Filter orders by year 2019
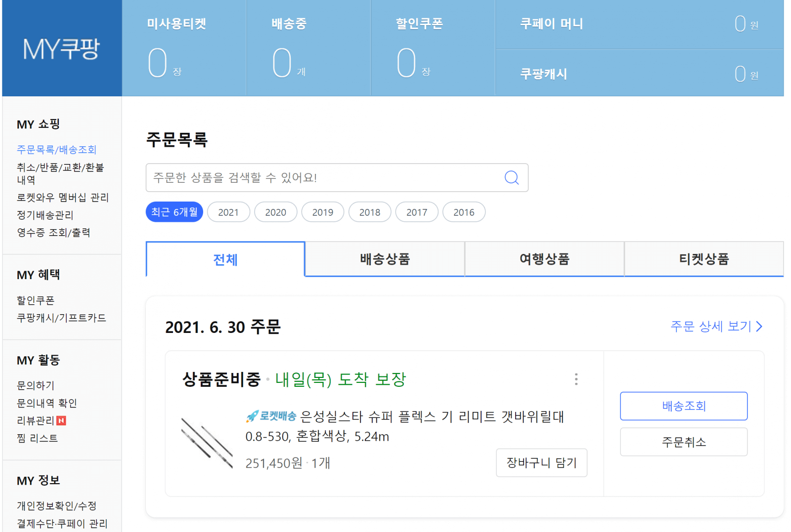The image size is (791, 532). coord(323,212)
